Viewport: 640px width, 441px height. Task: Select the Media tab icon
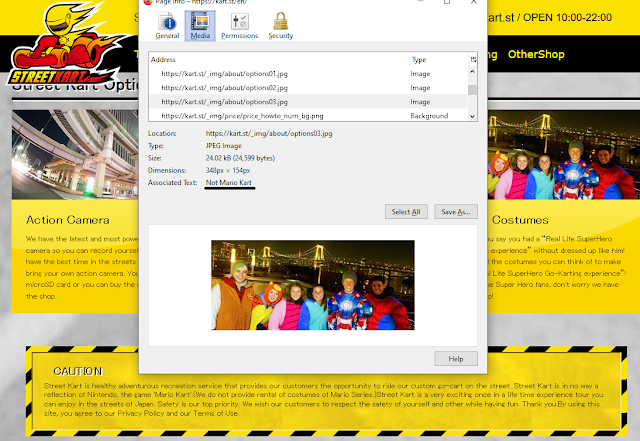(x=200, y=26)
